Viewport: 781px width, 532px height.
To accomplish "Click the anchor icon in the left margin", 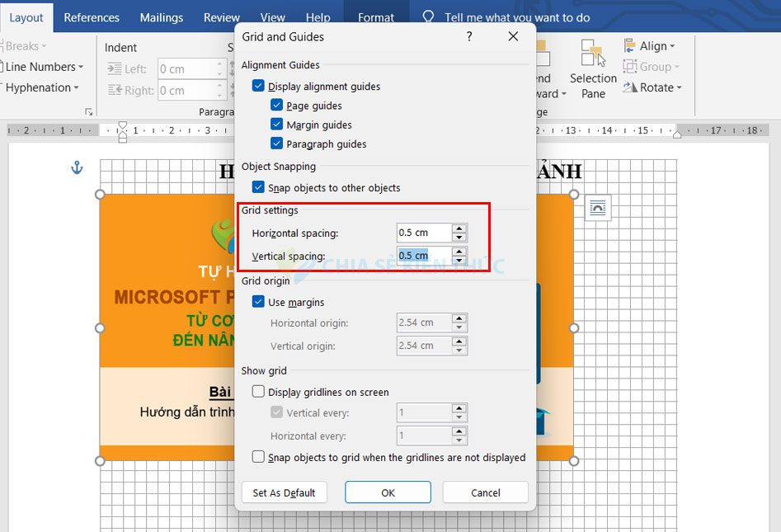I will click(x=77, y=168).
